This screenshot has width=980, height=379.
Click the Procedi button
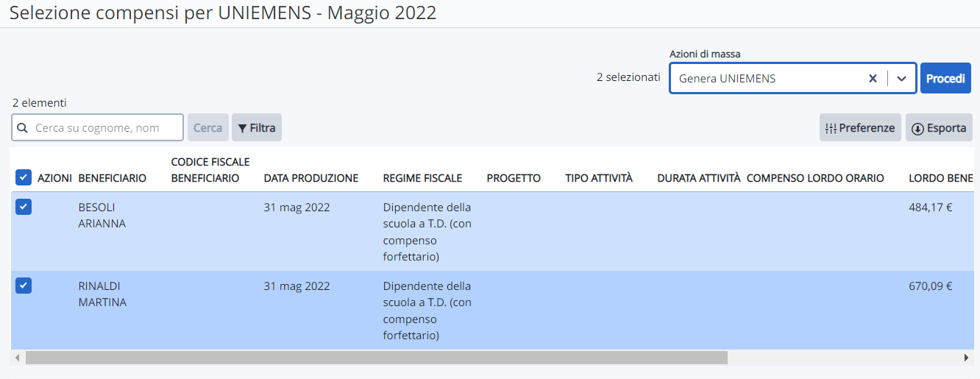[945, 78]
